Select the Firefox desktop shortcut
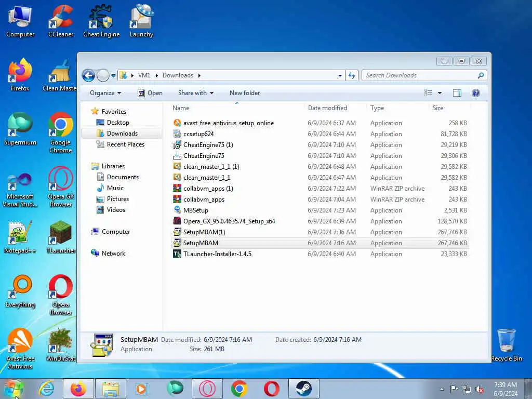 (20, 75)
